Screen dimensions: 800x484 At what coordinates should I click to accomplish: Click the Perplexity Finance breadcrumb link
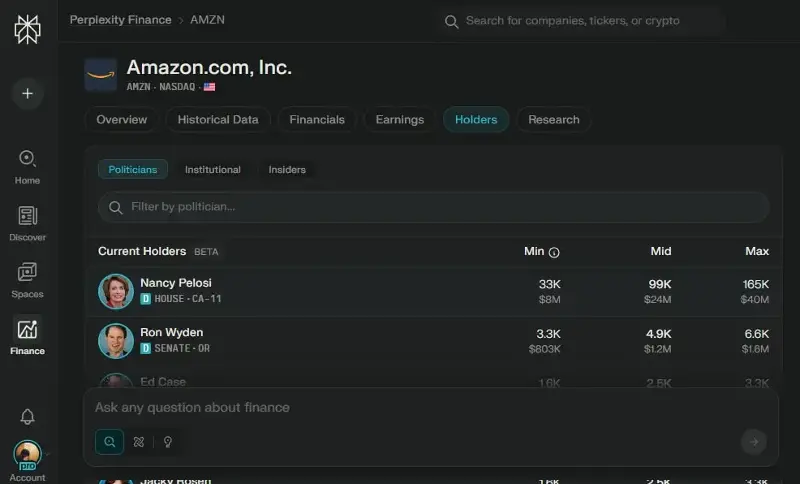(120, 20)
